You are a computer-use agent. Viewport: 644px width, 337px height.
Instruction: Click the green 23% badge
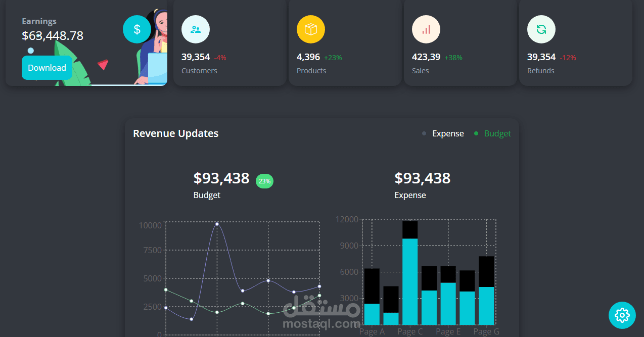point(264,181)
